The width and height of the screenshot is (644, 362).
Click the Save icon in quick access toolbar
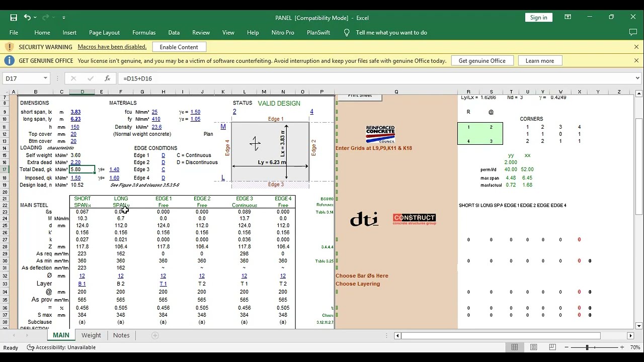pos(14,18)
